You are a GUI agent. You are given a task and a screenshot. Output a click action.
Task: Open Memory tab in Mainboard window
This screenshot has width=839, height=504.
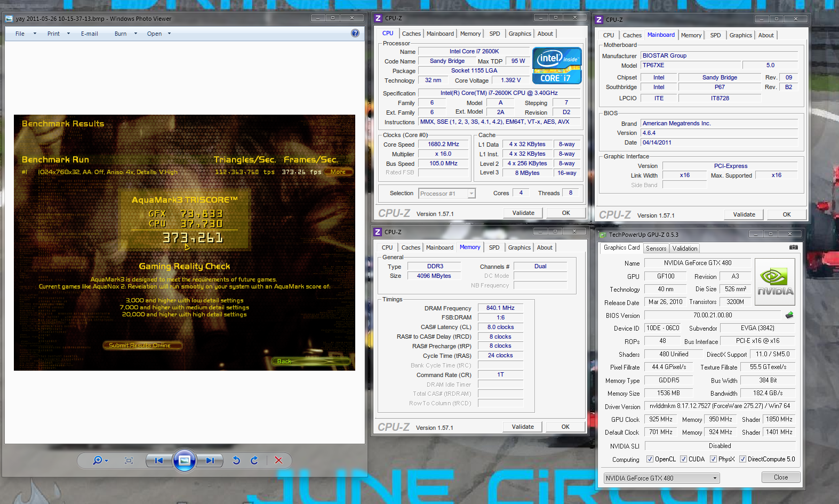[691, 35]
